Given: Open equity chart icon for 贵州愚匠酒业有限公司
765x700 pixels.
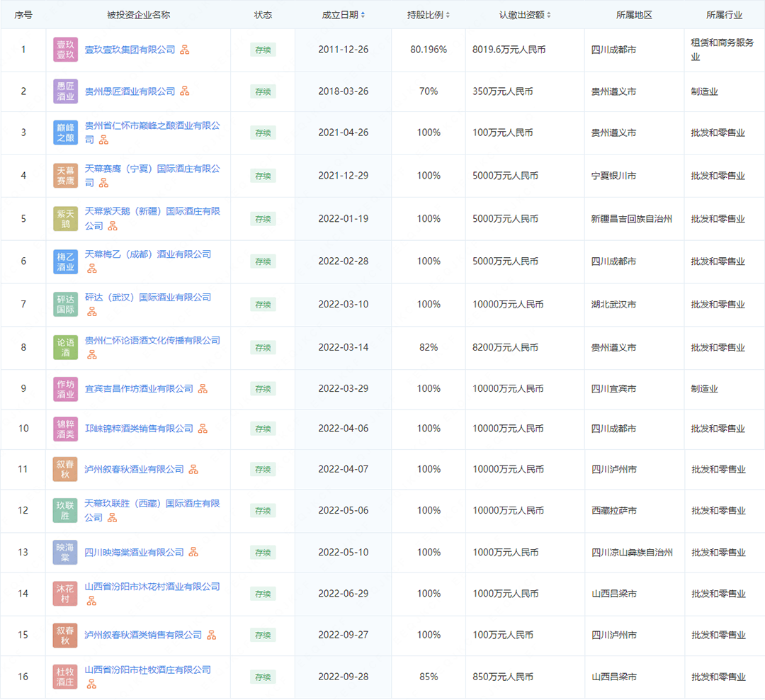Looking at the screenshot, I should pyautogui.click(x=185, y=91).
